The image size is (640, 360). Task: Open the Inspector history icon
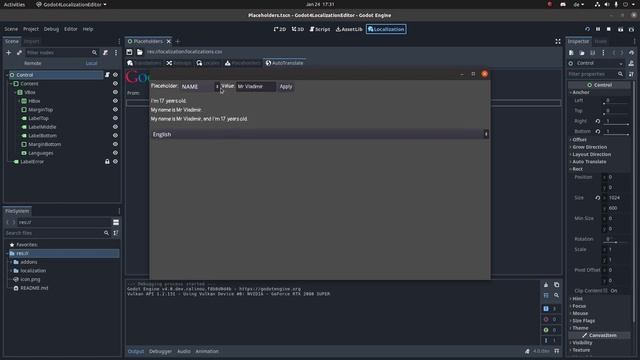(631, 53)
